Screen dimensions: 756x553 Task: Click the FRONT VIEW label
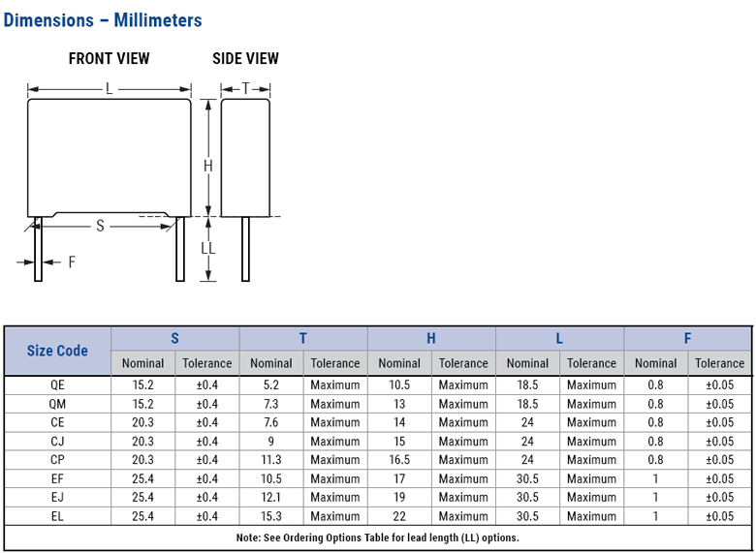pyautogui.click(x=109, y=59)
